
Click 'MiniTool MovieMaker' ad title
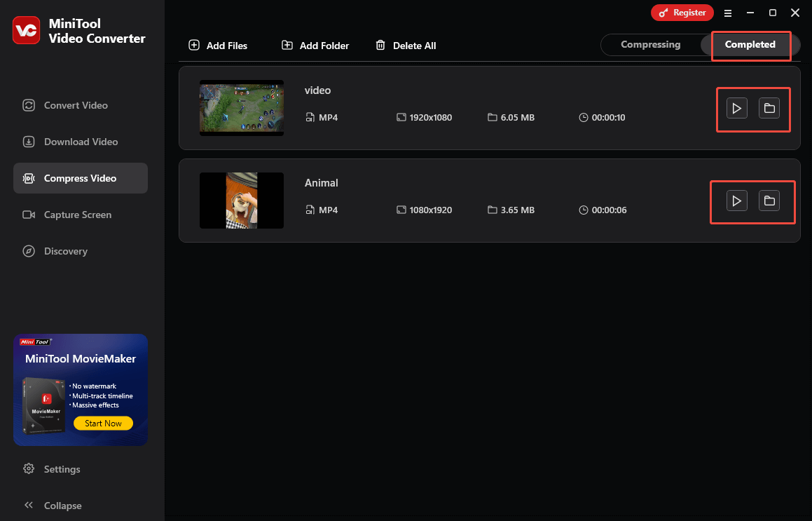coord(81,359)
